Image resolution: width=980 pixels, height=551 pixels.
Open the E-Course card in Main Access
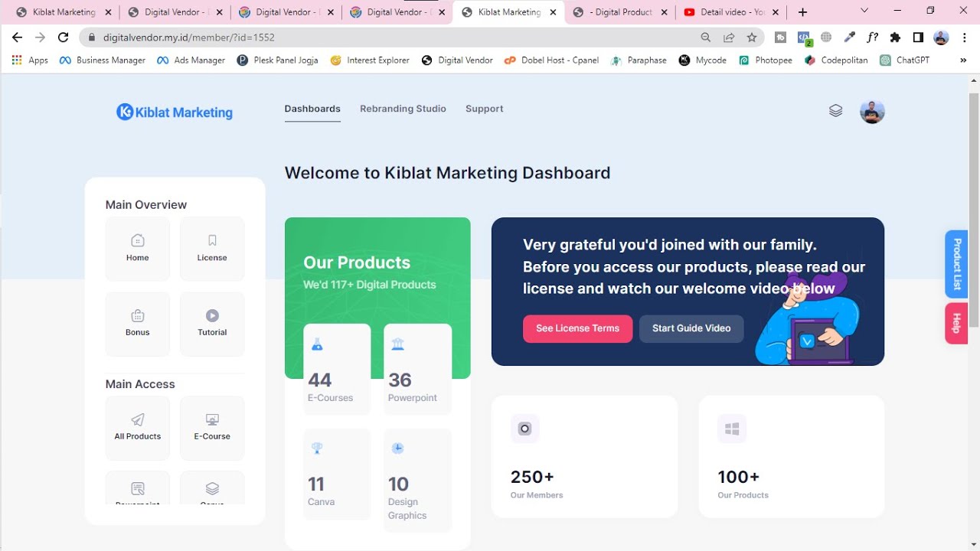(212, 428)
